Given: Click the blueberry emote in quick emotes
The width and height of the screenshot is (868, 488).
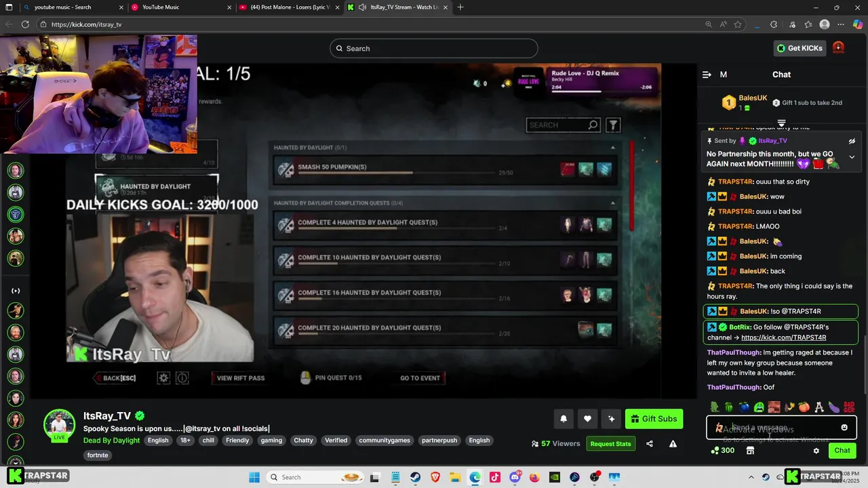Looking at the screenshot, I should 744,407.
